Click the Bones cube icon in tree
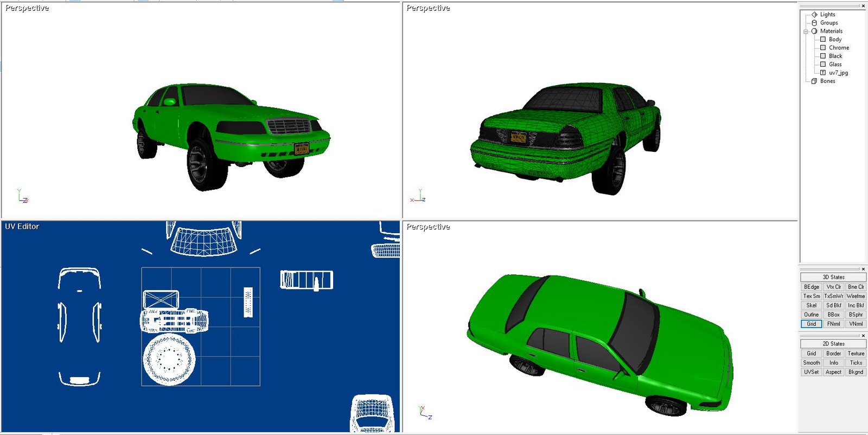Image resolution: width=868 pixels, height=435 pixels. pyautogui.click(x=814, y=81)
